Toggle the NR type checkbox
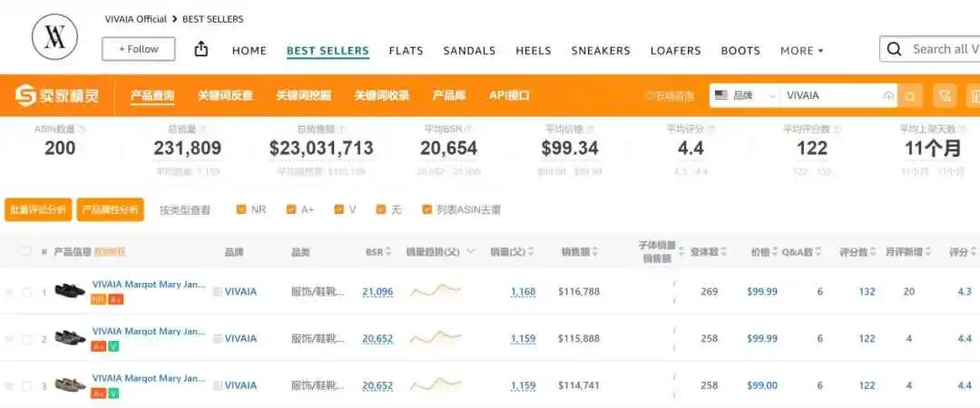Image resolution: width=980 pixels, height=408 pixels. pos(241,210)
